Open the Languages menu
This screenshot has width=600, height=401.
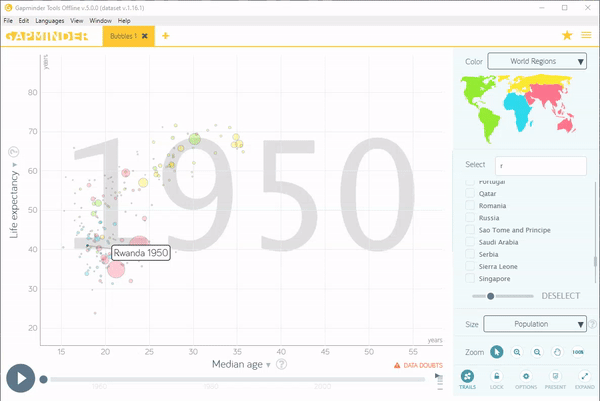pos(50,21)
